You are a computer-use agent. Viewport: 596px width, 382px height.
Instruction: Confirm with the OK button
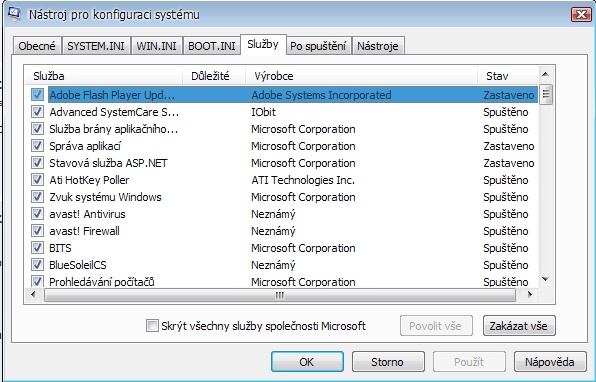coord(307,361)
